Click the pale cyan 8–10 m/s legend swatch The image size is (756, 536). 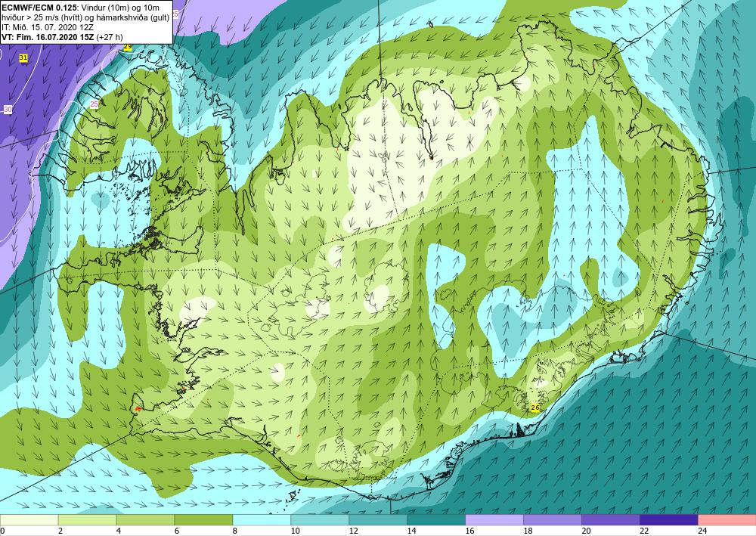[x=262, y=520]
